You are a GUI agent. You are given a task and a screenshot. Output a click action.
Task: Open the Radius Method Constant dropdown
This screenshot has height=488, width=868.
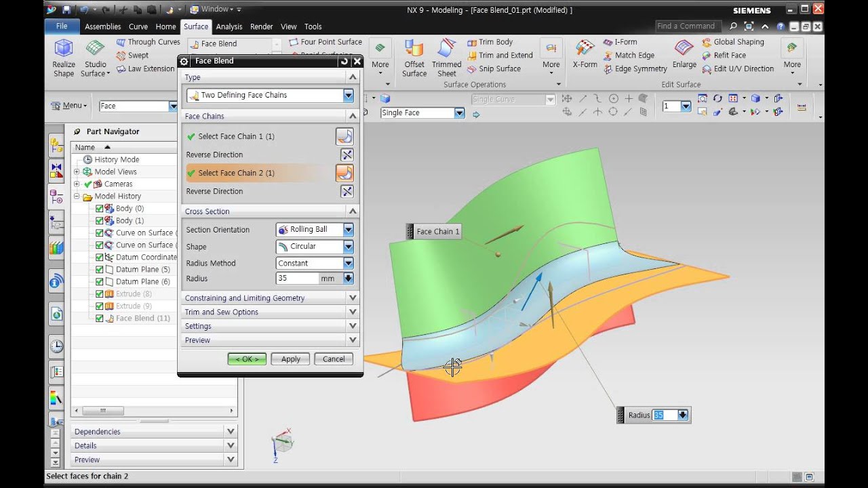tap(315, 263)
